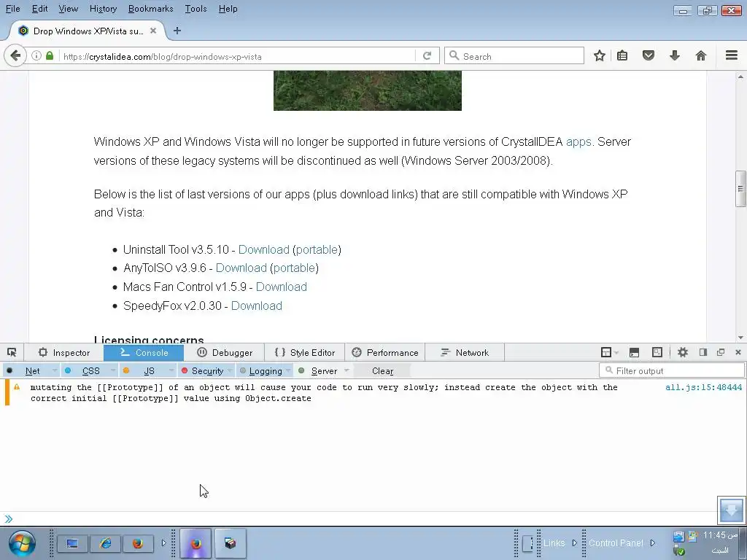Image resolution: width=747 pixels, height=560 pixels.
Task: Follow the CrystalIDEA apps link
Action: pos(578,142)
